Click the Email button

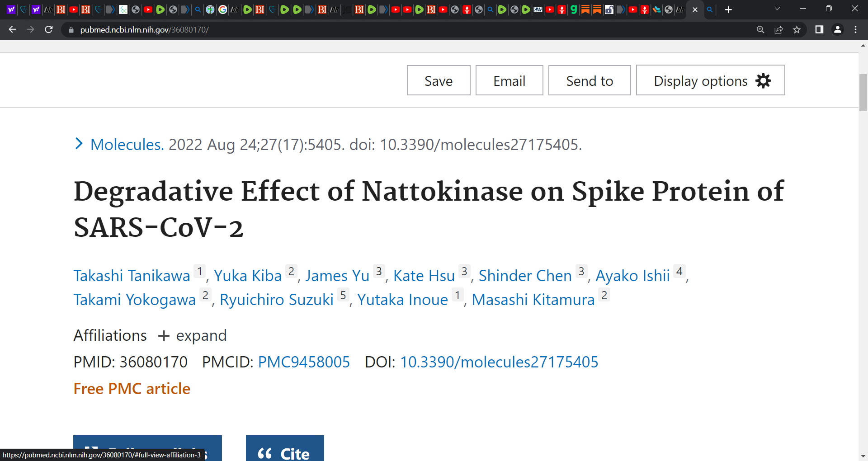click(509, 80)
